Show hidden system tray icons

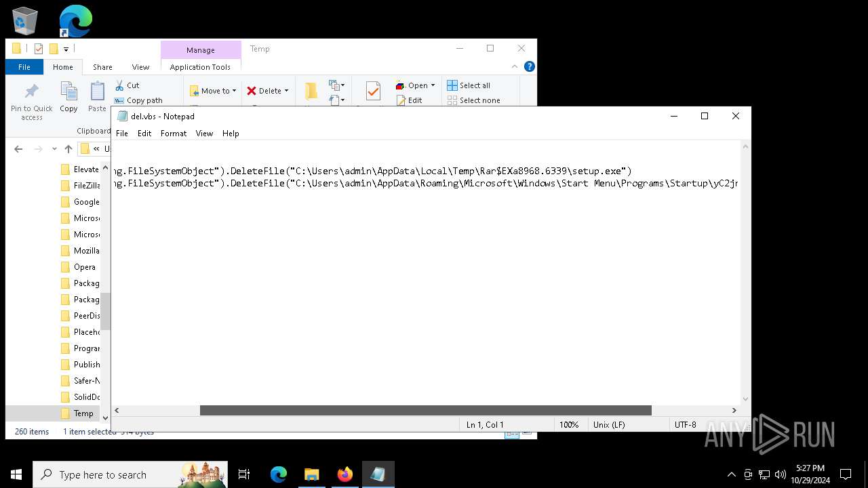(x=731, y=474)
